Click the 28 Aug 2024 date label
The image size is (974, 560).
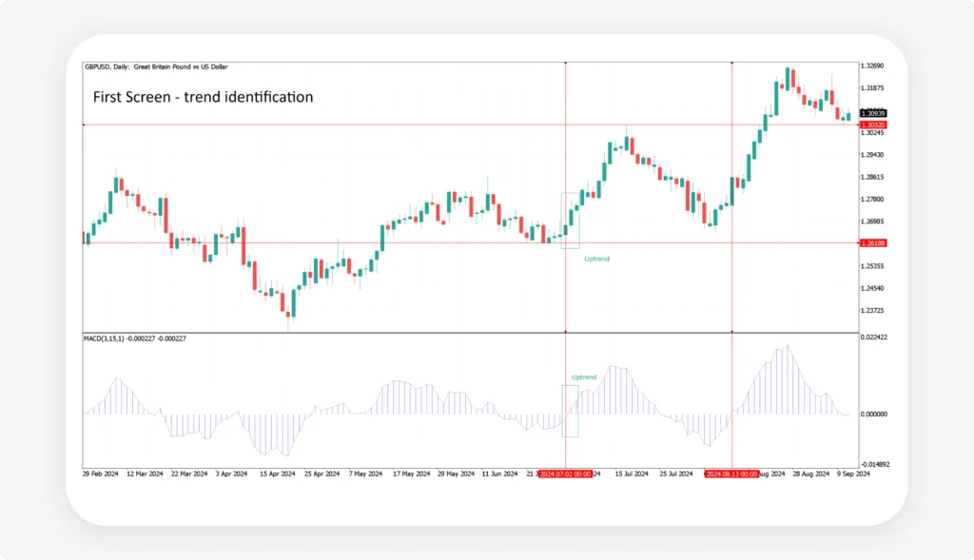click(x=811, y=473)
